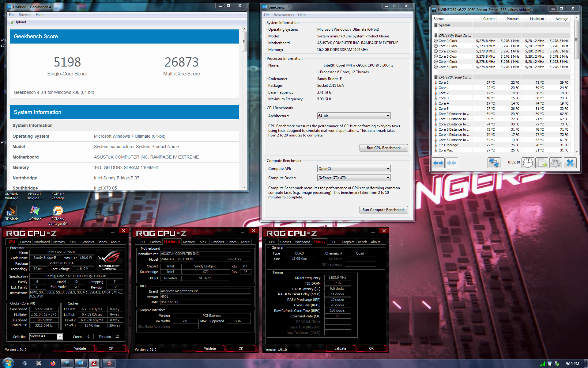Open the Compute API OpenCL dropdown

(354, 169)
